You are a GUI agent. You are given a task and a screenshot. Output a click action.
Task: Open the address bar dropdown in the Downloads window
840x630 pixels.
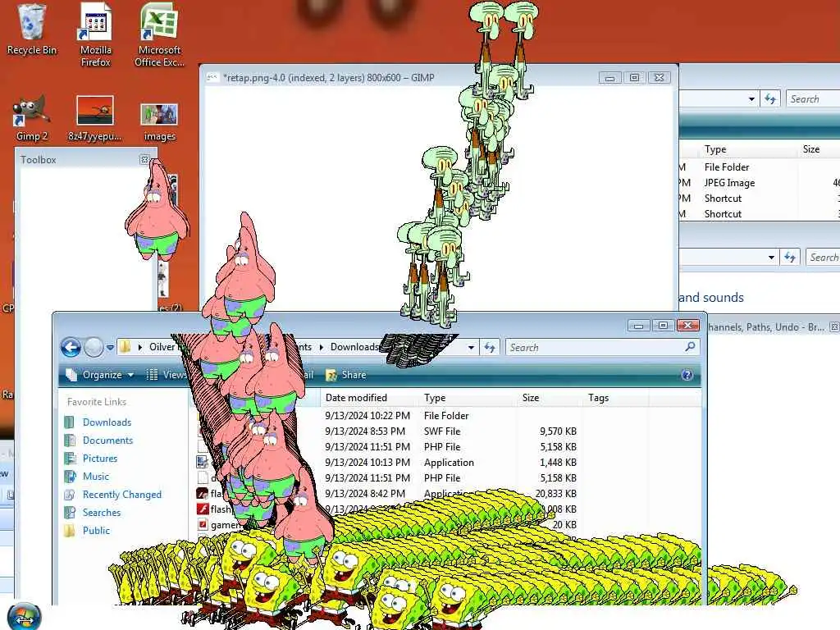click(471, 347)
